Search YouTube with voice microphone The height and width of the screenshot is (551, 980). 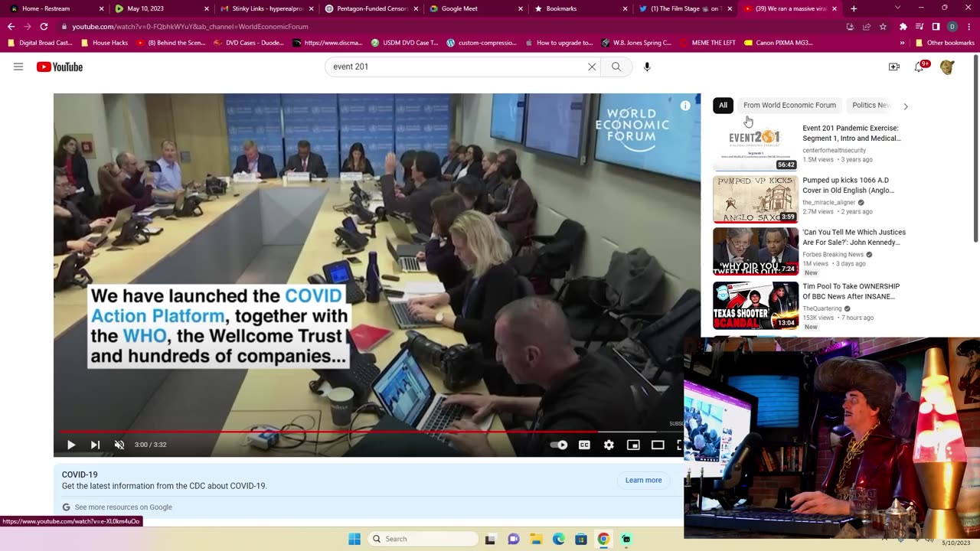[x=647, y=67]
